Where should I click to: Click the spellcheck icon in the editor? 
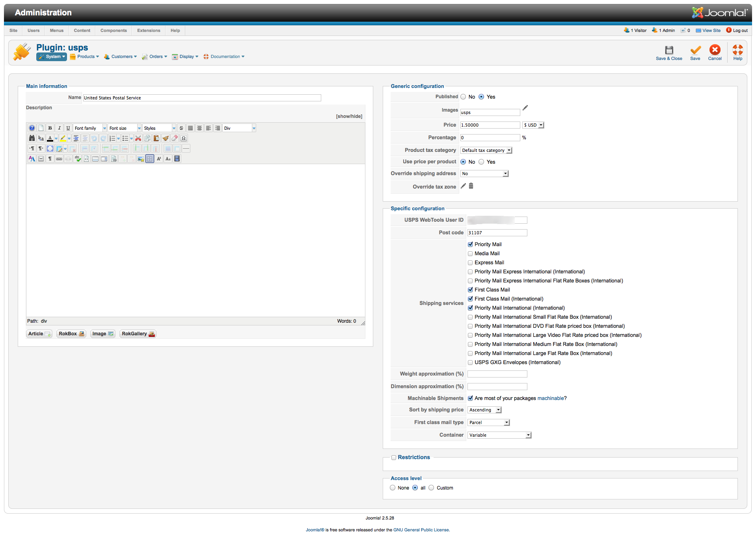(78, 159)
